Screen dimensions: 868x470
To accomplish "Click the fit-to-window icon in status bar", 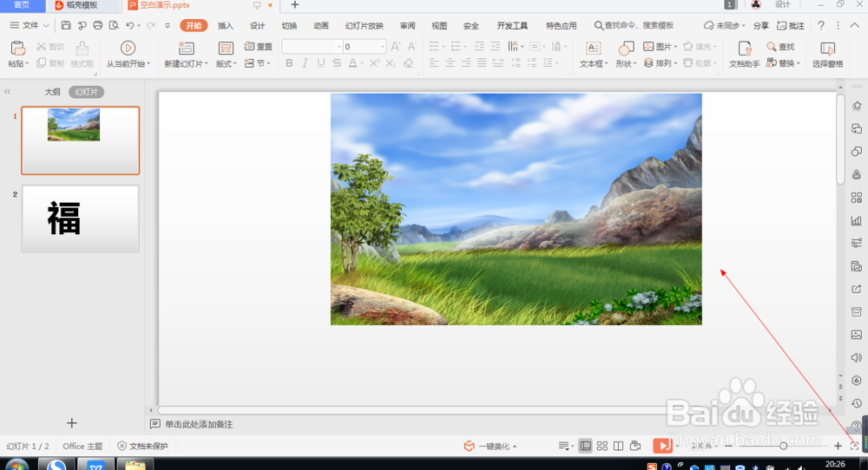I will point(855,446).
